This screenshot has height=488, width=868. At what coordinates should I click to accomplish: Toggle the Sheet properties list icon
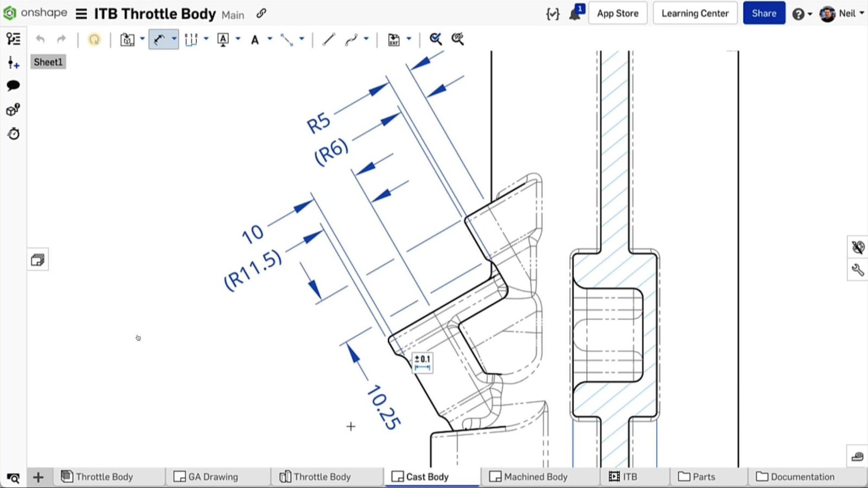pyautogui.click(x=13, y=39)
